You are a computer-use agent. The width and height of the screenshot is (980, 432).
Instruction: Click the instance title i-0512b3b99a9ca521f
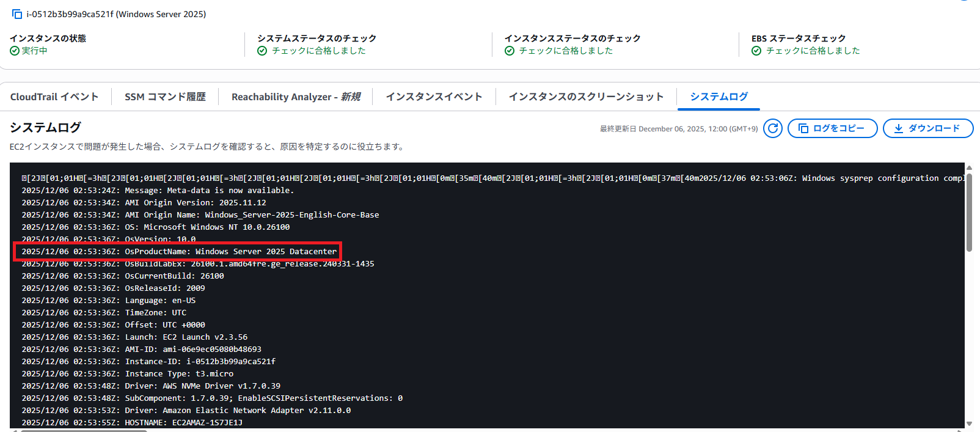click(x=116, y=14)
